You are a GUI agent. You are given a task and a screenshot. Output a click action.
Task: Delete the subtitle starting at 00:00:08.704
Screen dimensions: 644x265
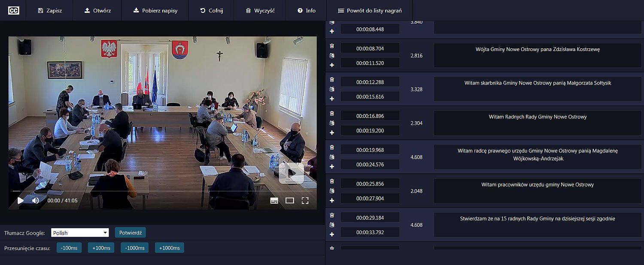(331, 45)
